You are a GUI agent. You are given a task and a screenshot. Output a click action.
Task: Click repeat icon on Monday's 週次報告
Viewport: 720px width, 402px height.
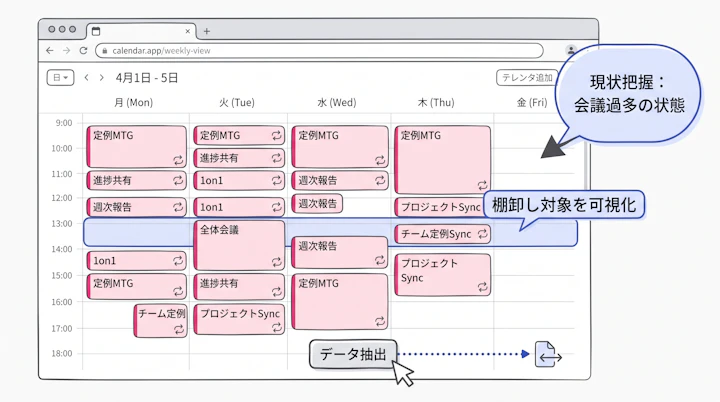pos(178,207)
